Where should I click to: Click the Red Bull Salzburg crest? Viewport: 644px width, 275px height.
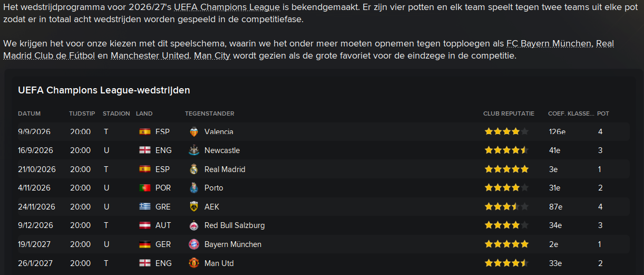[x=193, y=225]
